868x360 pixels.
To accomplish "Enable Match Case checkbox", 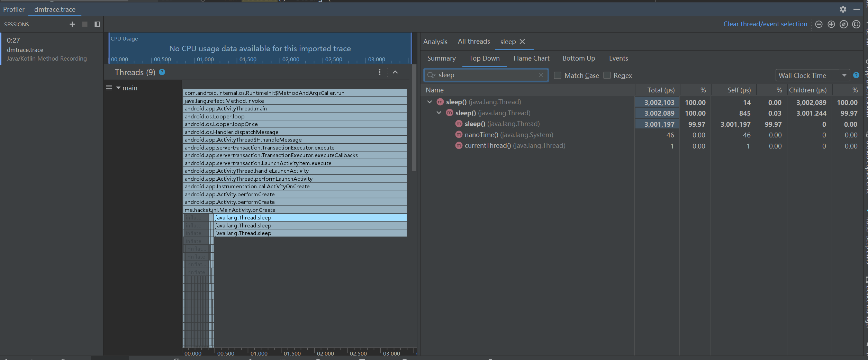I will pos(558,75).
